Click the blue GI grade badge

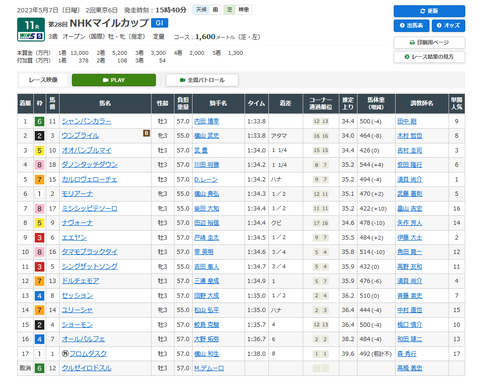point(160,23)
